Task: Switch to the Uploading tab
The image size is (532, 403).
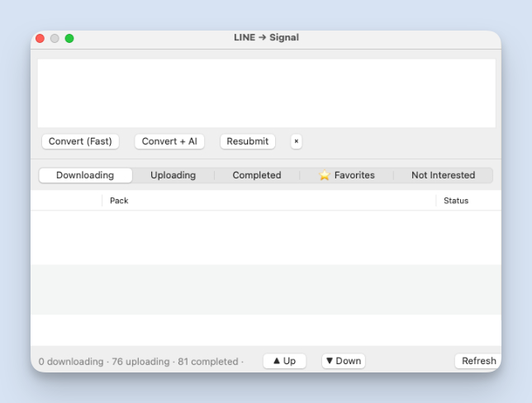Action: pyautogui.click(x=173, y=175)
